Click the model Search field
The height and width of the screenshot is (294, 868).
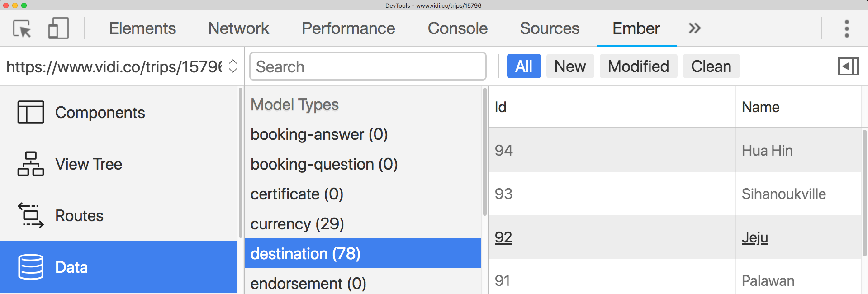(x=368, y=66)
